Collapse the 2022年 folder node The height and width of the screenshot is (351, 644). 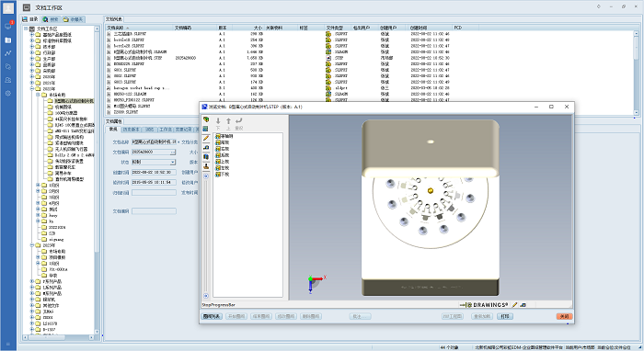(x=32, y=89)
